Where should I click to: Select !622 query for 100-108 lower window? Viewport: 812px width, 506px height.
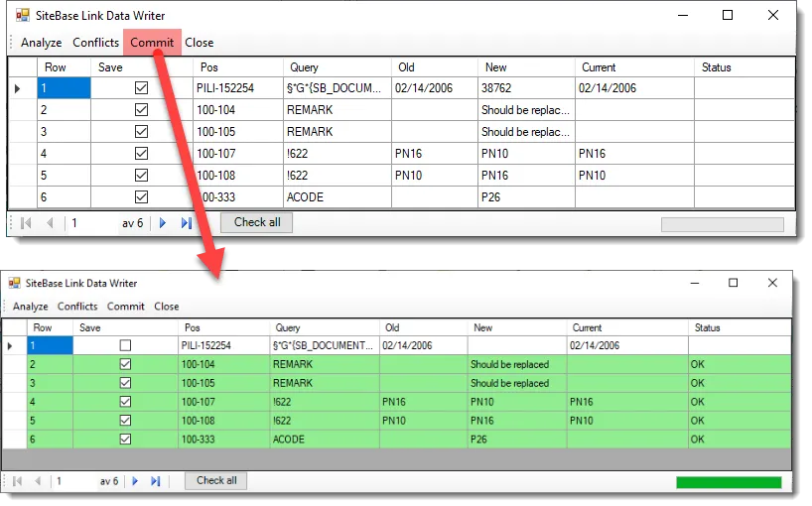click(x=325, y=421)
